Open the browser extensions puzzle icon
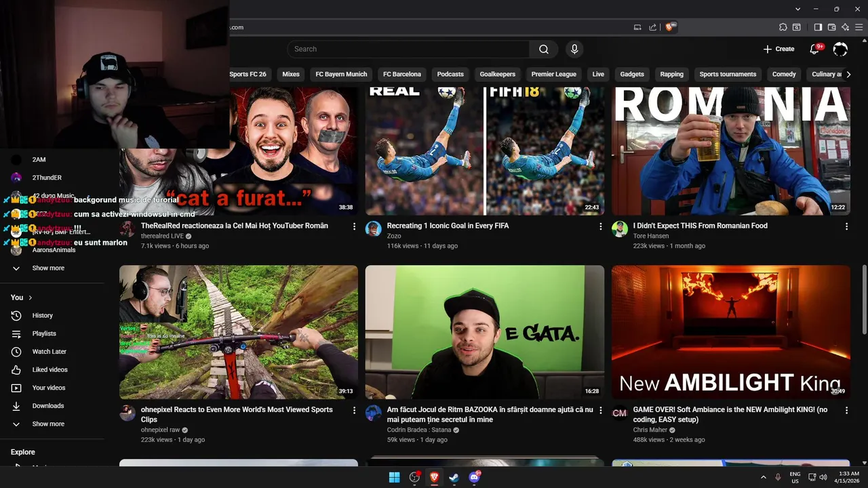The image size is (868, 488). [783, 27]
